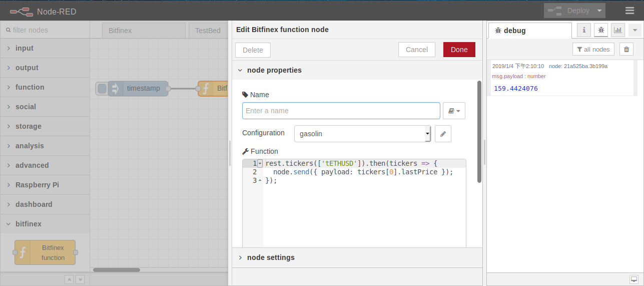Open the info sidebar tab icon
The height and width of the screenshot is (286, 644).
pos(584,30)
